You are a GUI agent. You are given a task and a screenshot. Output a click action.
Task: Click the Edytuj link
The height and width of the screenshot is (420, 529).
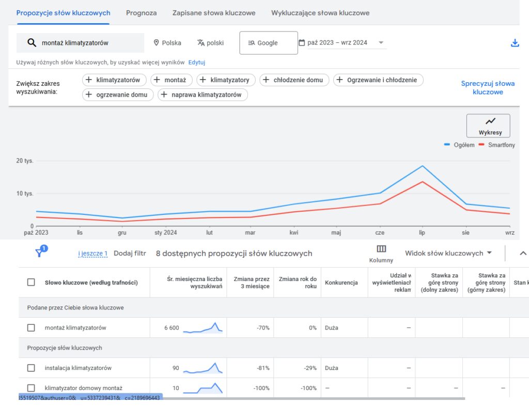197,63
